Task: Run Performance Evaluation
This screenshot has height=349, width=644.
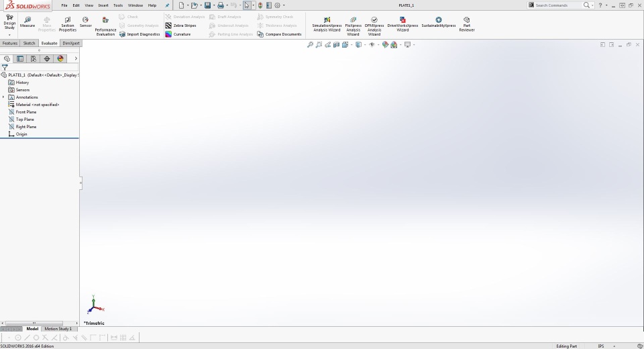Action: (x=105, y=26)
